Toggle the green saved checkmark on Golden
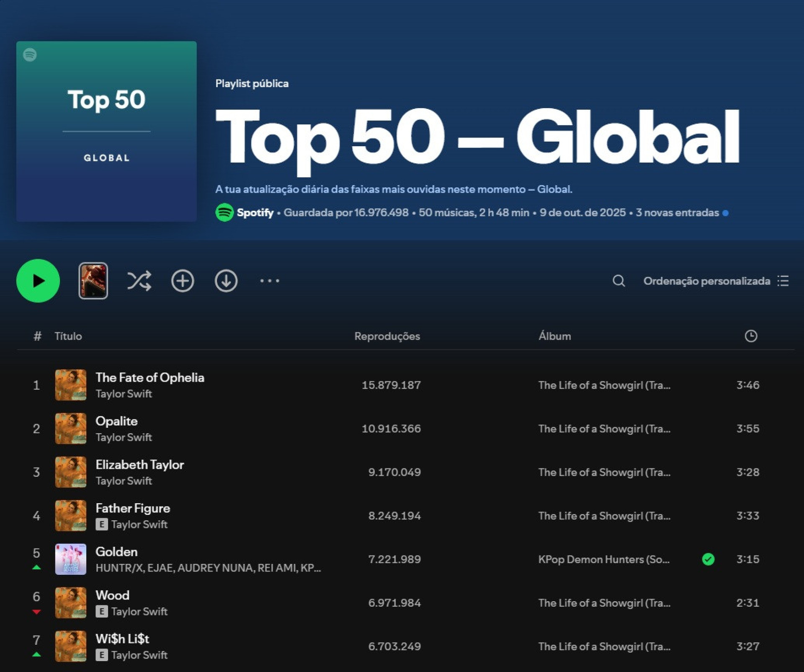804x672 pixels. tap(708, 559)
